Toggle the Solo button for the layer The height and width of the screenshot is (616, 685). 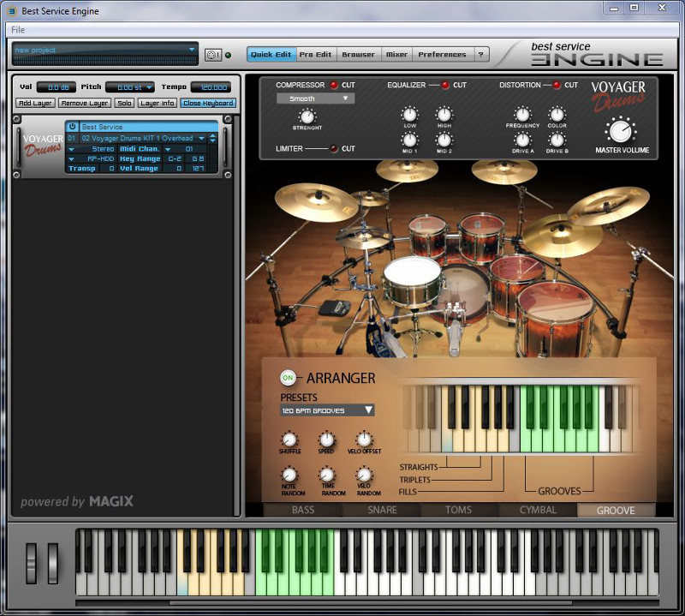(x=124, y=103)
